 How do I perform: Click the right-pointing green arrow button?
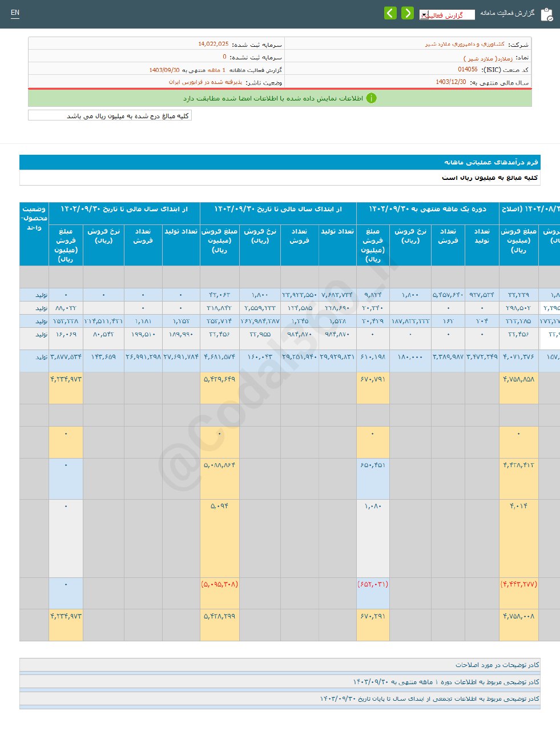click(408, 13)
